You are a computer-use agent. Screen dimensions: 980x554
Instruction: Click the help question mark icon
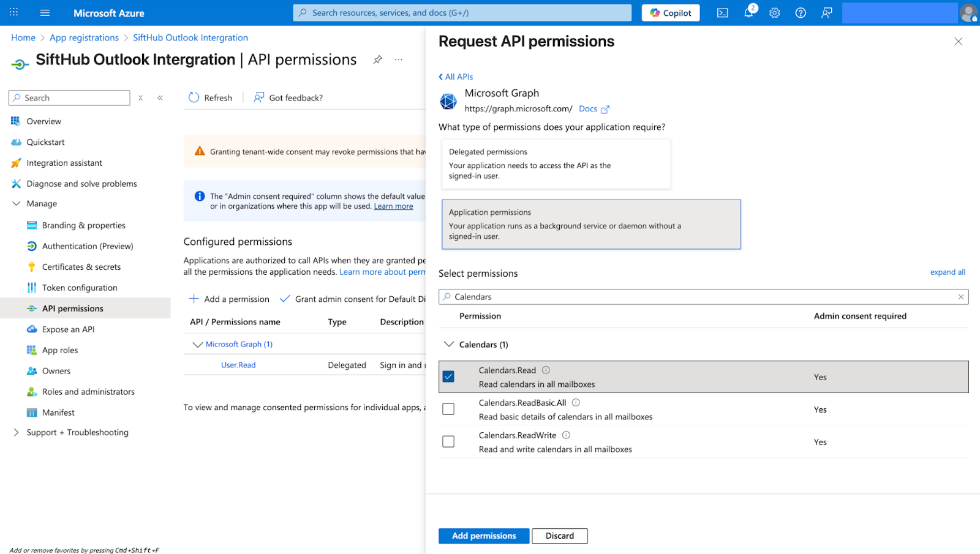pyautogui.click(x=801, y=13)
